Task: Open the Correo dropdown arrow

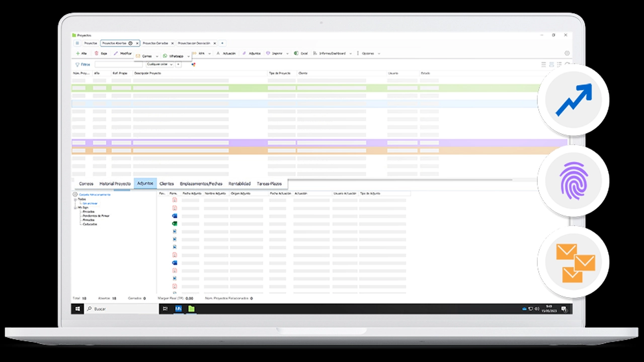Action: click(x=157, y=56)
